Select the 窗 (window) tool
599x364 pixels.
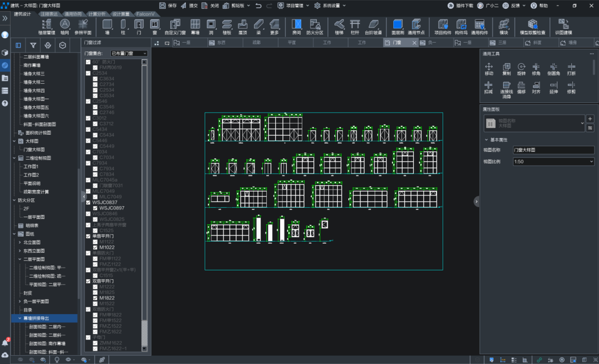pos(155,27)
